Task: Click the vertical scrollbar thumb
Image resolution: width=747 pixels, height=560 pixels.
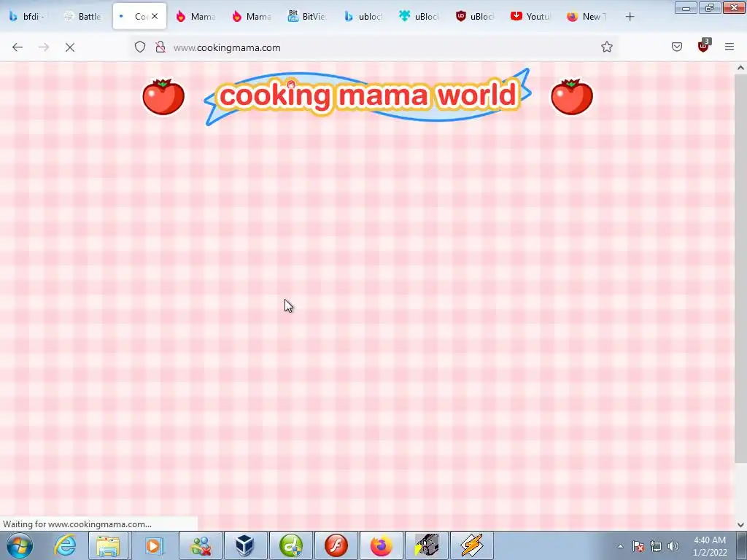Action: click(x=740, y=268)
